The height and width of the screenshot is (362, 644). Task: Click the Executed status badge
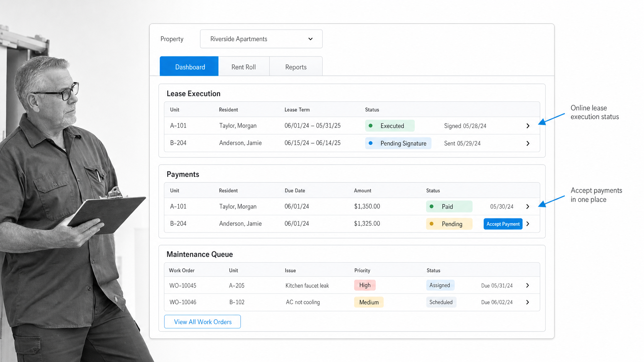point(390,126)
